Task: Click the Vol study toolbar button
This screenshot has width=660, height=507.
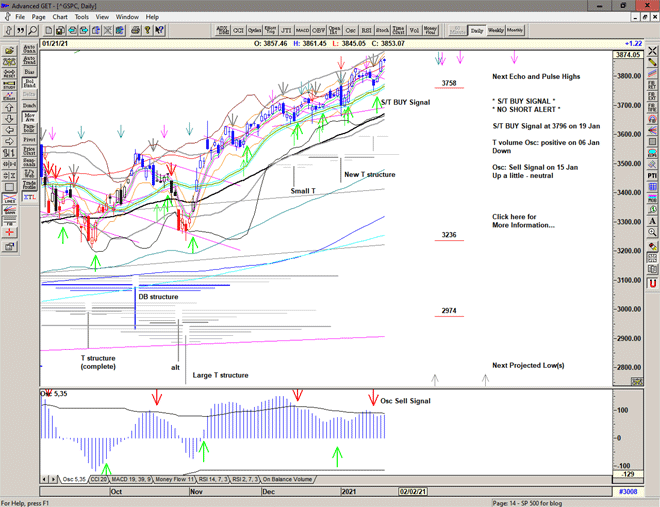Action: (415, 31)
